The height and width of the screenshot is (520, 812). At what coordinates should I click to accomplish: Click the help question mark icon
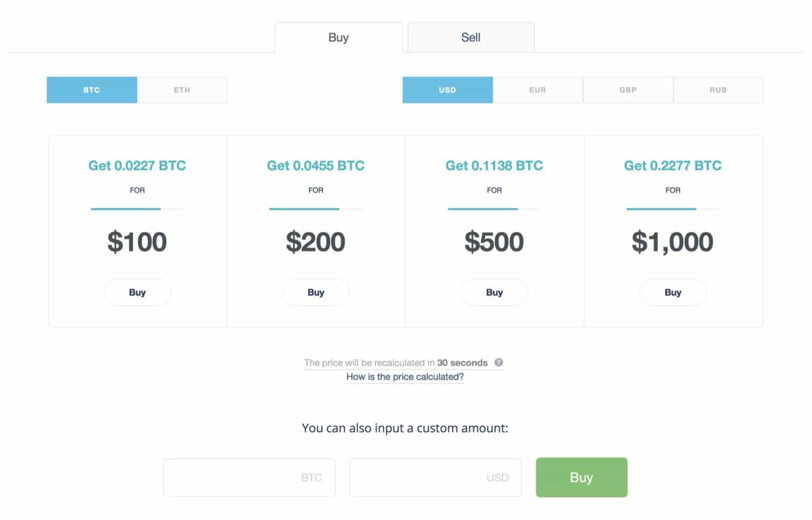coord(499,363)
